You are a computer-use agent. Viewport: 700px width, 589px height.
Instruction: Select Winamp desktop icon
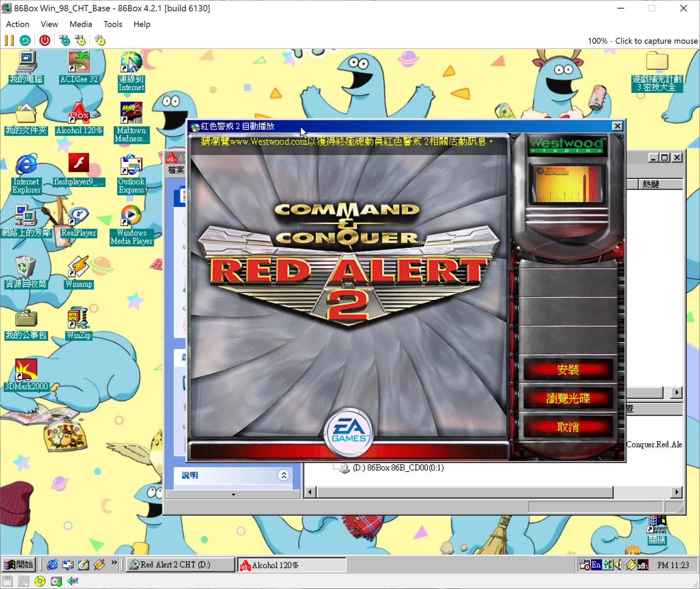click(79, 273)
